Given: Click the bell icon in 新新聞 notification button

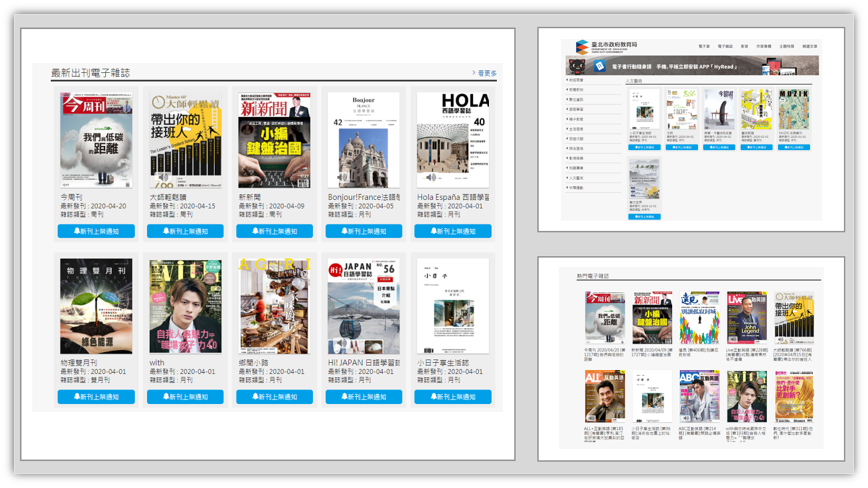Looking at the screenshot, I should pos(255,231).
